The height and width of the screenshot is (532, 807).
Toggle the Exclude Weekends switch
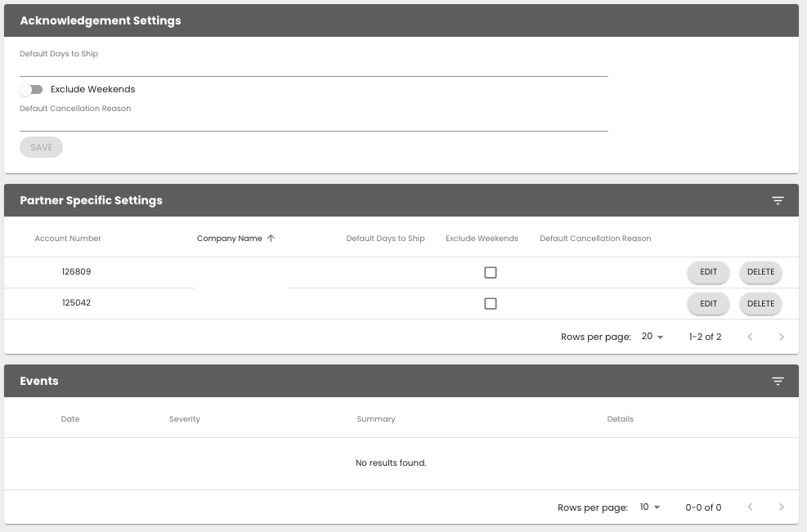[31, 90]
